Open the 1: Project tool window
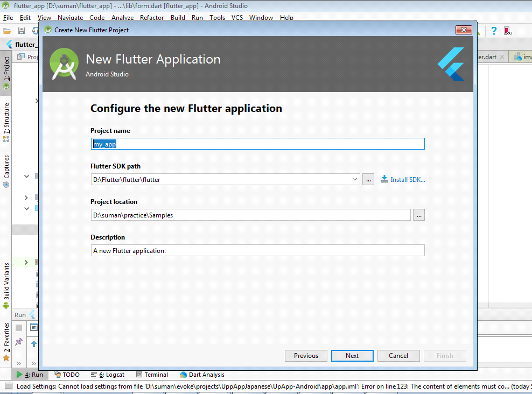532x394 pixels. point(6,73)
